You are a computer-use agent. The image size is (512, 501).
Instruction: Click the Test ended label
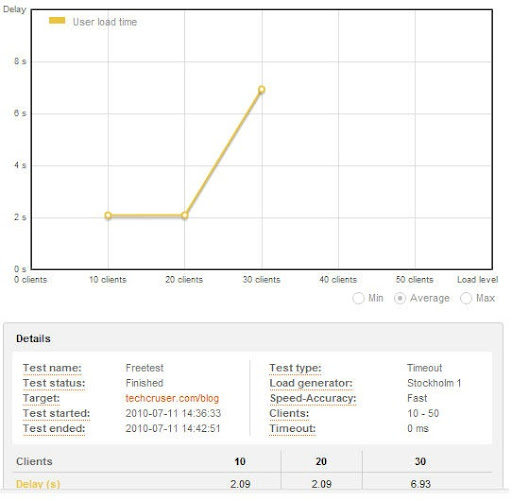(54, 428)
